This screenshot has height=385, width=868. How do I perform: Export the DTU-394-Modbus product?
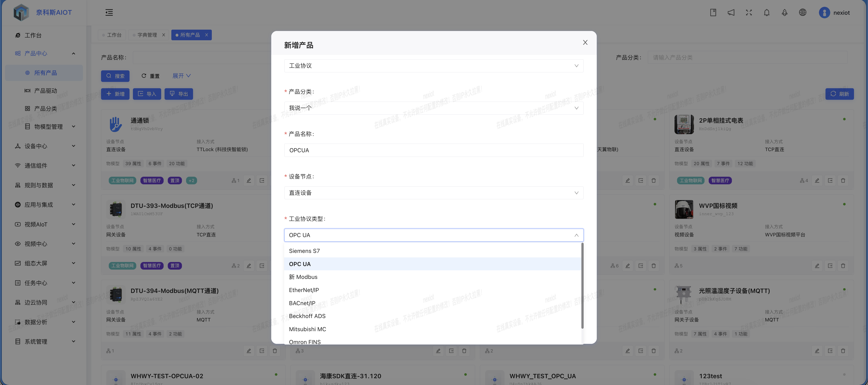[262, 351]
